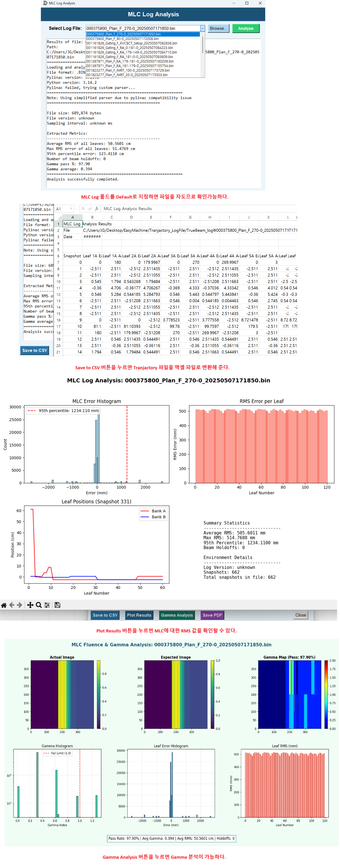Click the Bank A legend entry in Leaf Positions
340x868 pixels.
(153, 511)
